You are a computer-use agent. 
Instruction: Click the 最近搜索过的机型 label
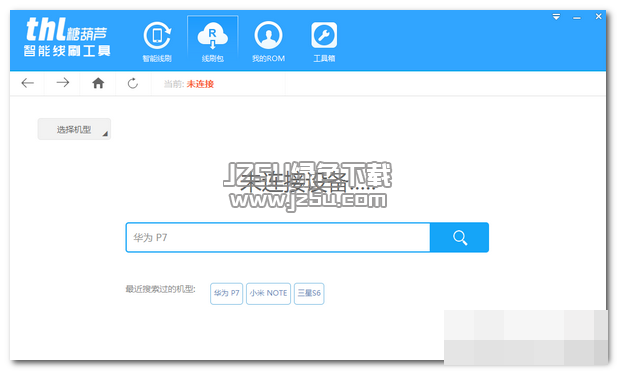pos(161,289)
